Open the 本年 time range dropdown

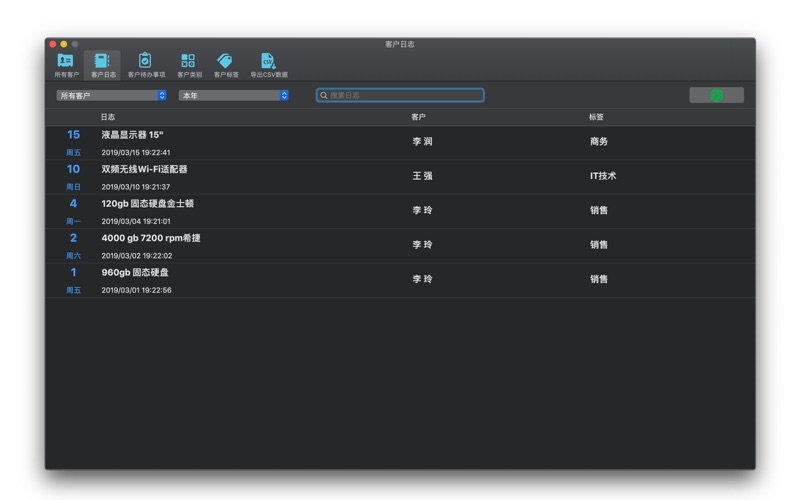pos(233,96)
